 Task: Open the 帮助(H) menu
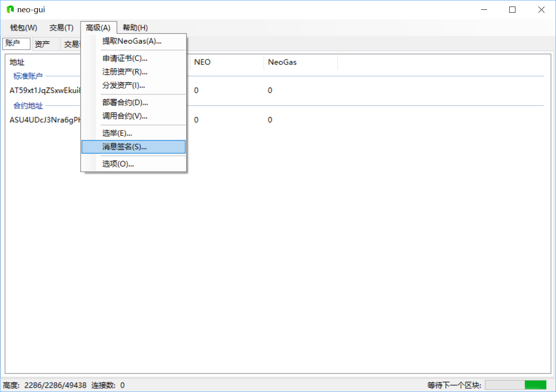(135, 28)
